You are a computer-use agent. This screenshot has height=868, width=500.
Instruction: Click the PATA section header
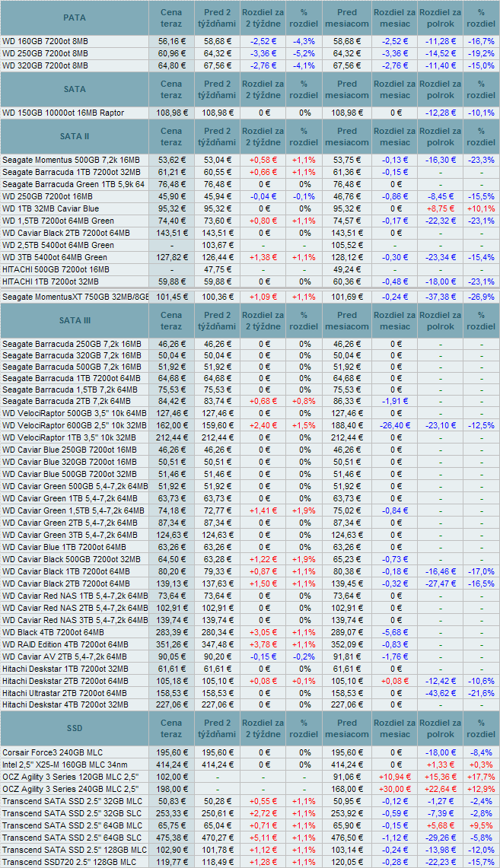click(74, 17)
